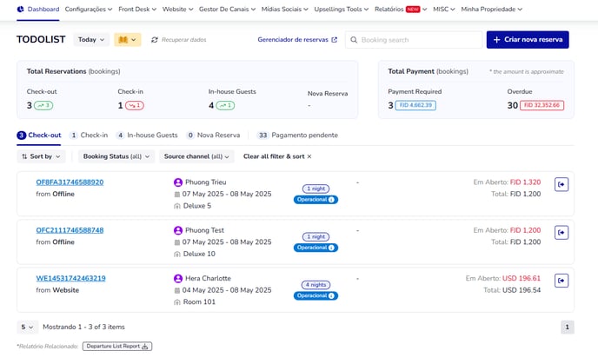This screenshot has height=364, width=598.
Task: Open booking link OFC2111746588748
Action: (x=70, y=230)
